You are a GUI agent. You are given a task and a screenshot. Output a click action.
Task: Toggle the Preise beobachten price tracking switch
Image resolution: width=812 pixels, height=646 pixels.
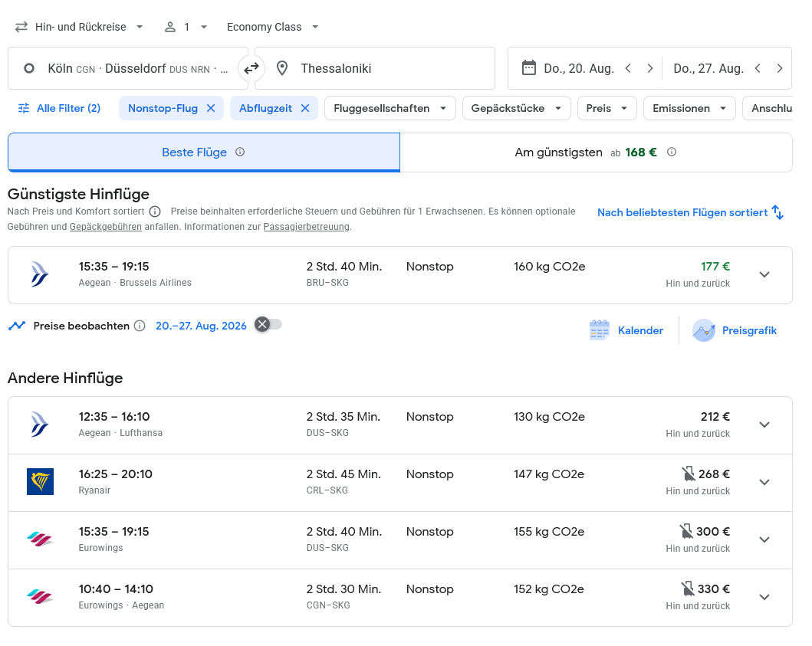click(268, 325)
